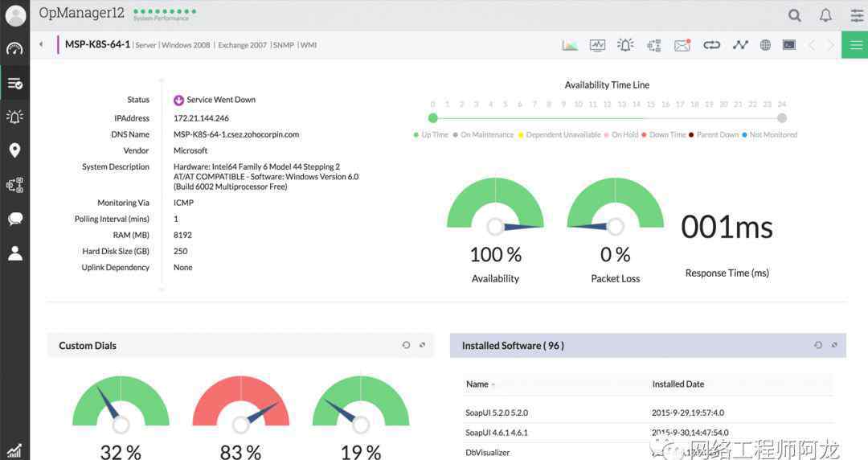
Task: Go back with the left arrow
Action: [41, 44]
